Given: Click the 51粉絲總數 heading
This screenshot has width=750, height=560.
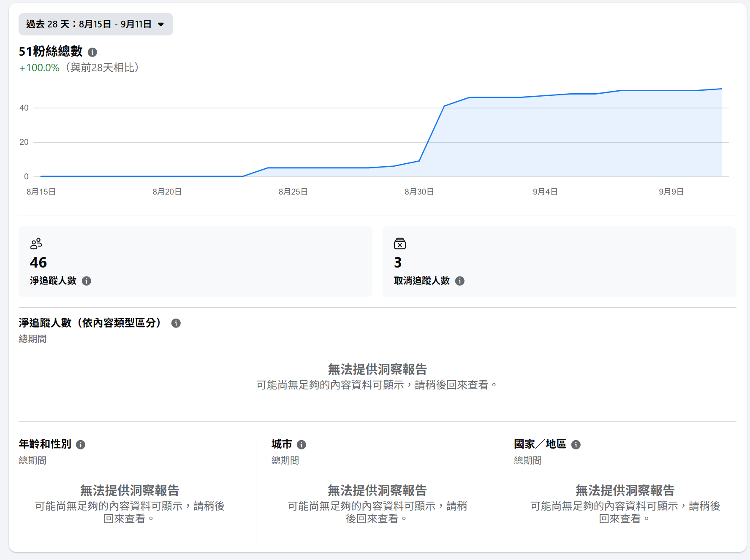Looking at the screenshot, I should coord(51,51).
